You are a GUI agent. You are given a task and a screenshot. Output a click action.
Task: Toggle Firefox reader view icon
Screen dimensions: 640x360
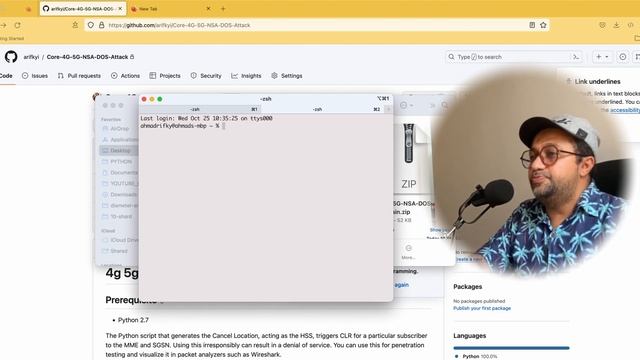(532, 25)
